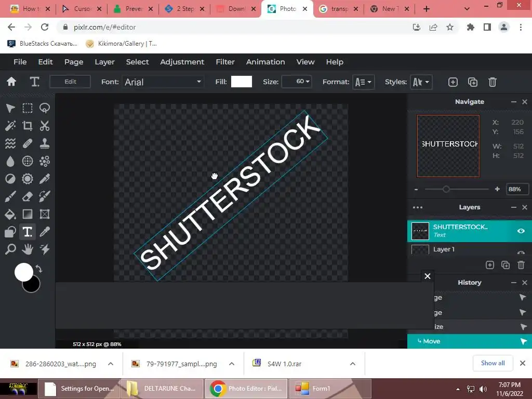Click the Navigate zoom slider handle
The height and width of the screenshot is (399, 532).
pos(446,189)
